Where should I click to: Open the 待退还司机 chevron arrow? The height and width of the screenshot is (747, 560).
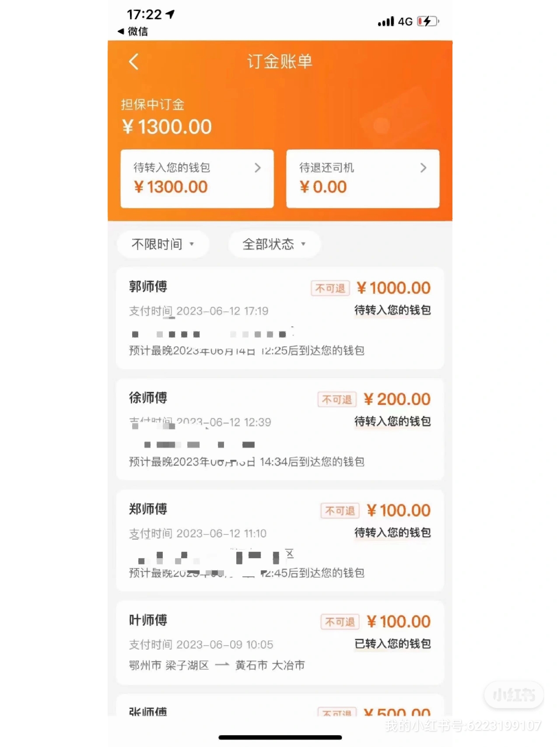(x=423, y=168)
